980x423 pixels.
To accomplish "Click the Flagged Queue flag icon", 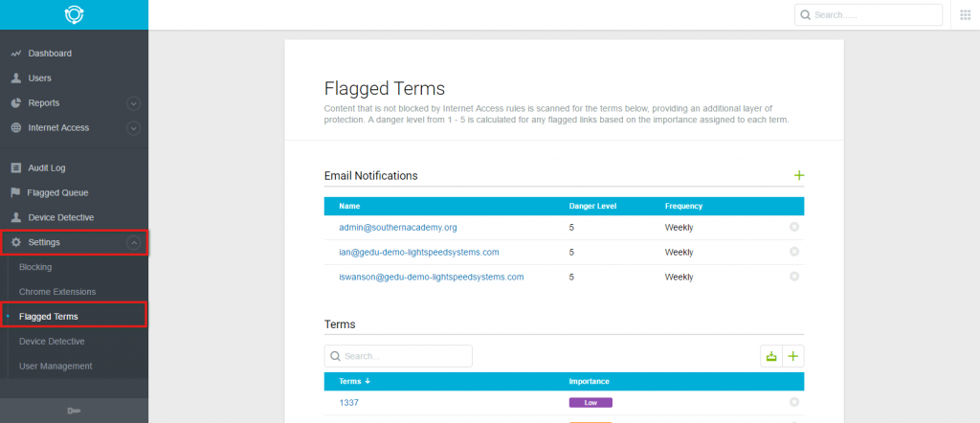I will (x=16, y=192).
